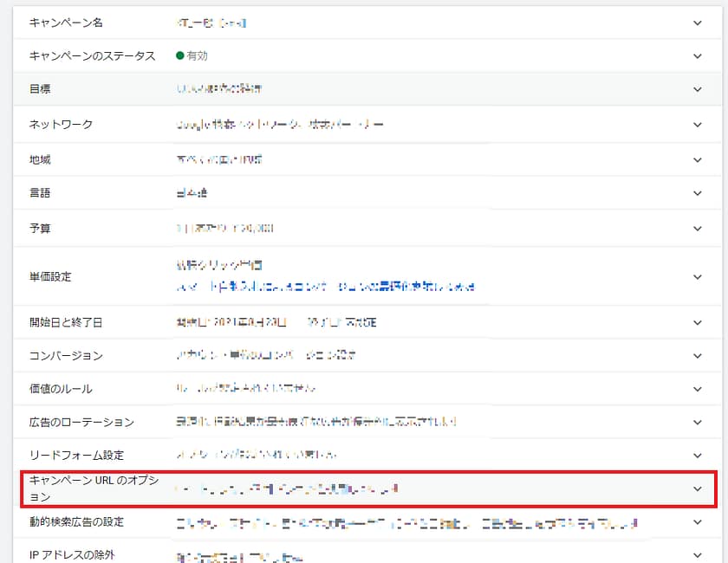728x563 pixels.
Task: Open the 動的検索広告の設定 chevron
Action: (x=698, y=522)
